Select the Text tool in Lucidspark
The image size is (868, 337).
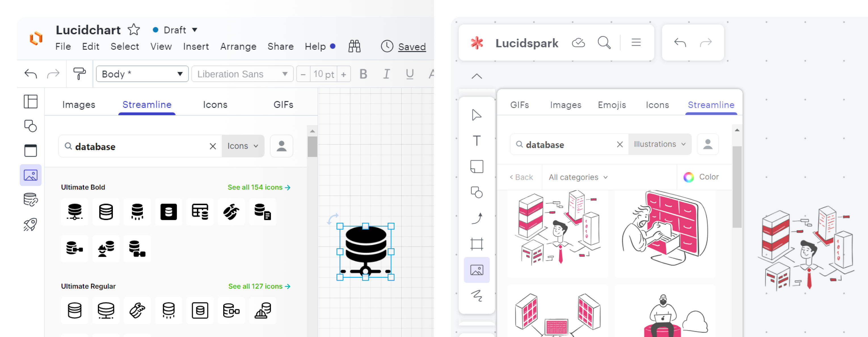tap(477, 140)
